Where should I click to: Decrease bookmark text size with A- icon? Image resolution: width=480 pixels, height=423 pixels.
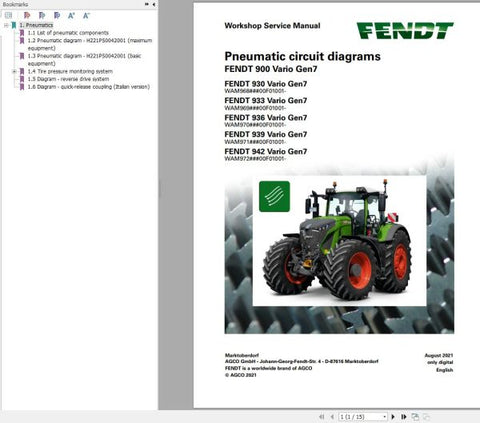[x=86, y=15]
